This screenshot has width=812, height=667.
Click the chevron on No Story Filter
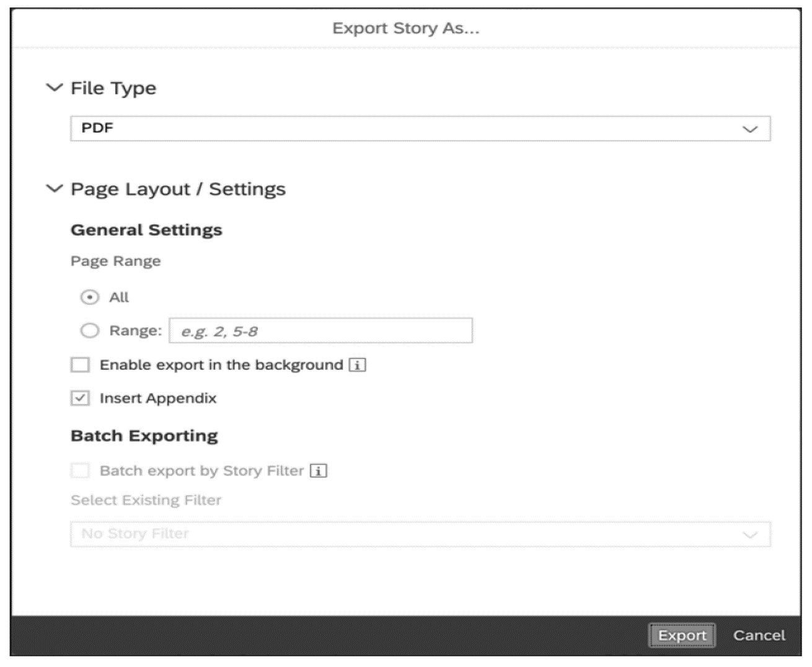749,533
